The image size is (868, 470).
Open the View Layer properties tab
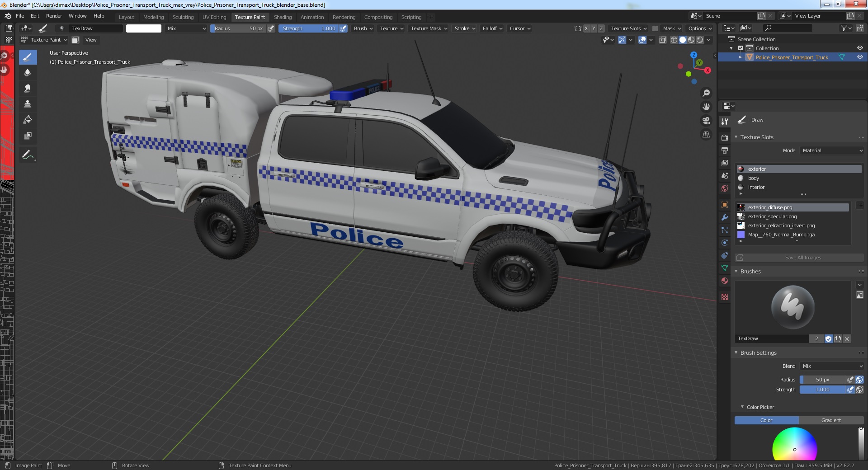[x=725, y=163]
